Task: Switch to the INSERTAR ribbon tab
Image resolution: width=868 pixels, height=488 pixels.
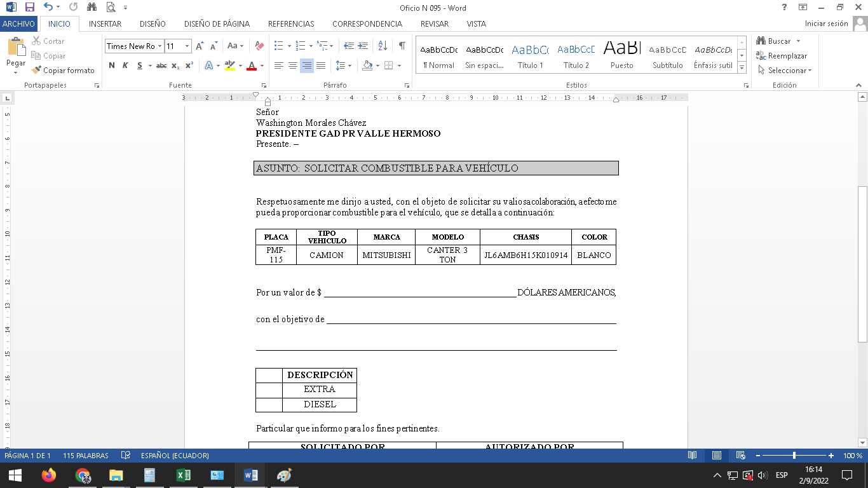Action: (x=105, y=24)
